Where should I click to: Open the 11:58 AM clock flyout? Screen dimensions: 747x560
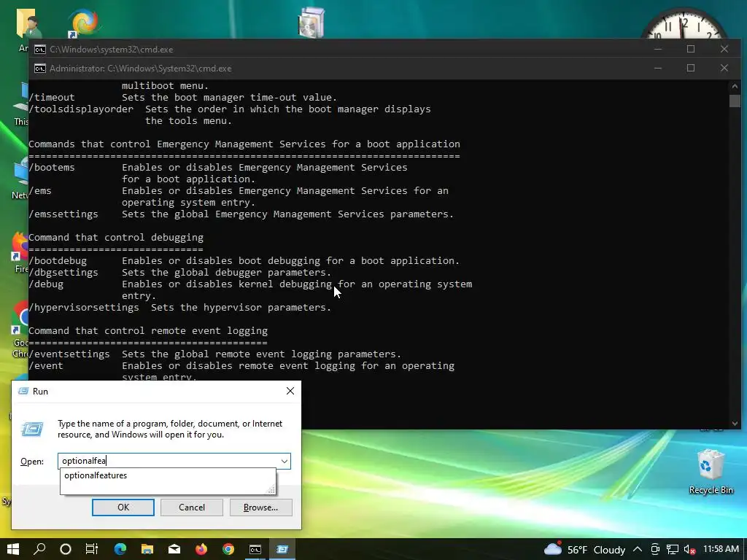(x=721, y=549)
